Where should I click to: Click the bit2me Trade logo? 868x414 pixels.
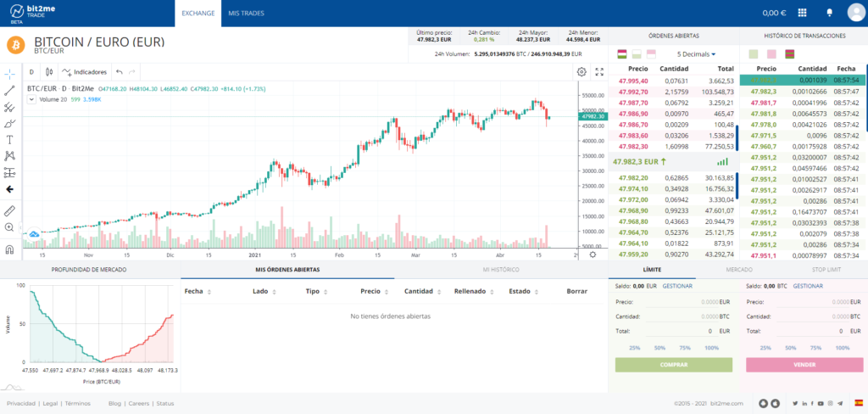pos(33,13)
